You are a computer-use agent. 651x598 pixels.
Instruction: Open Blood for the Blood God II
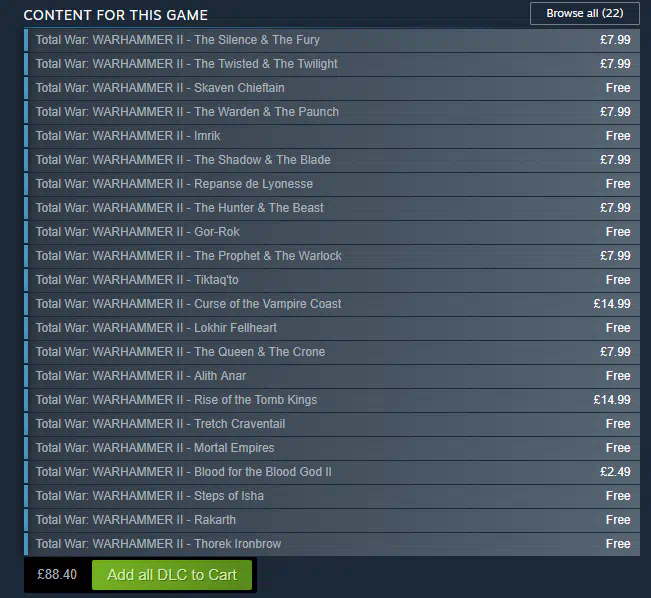tap(332, 472)
